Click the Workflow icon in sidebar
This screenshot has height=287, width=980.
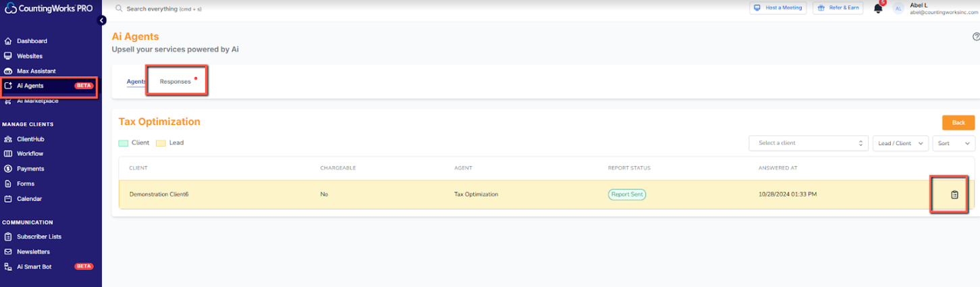[x=8, y=154]
